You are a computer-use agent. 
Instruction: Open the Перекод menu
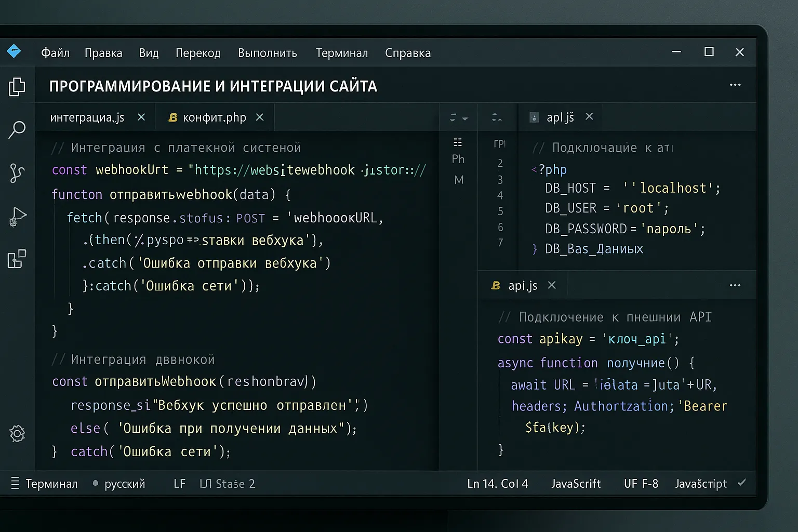point(198,52)
